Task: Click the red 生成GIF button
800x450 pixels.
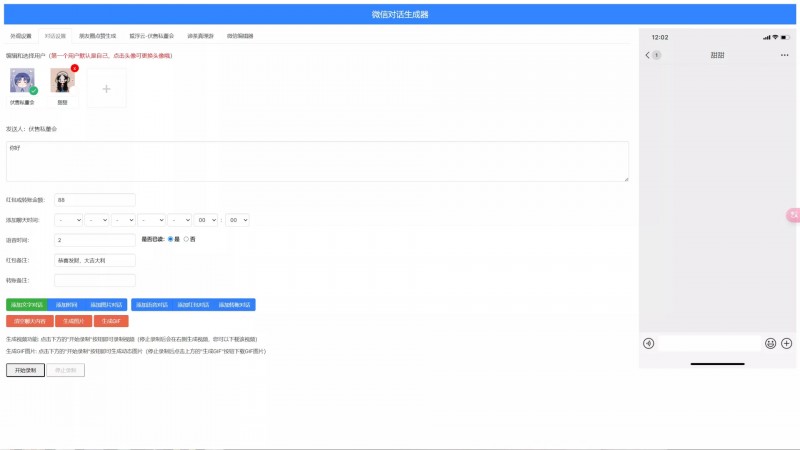Action: point(111,321)
